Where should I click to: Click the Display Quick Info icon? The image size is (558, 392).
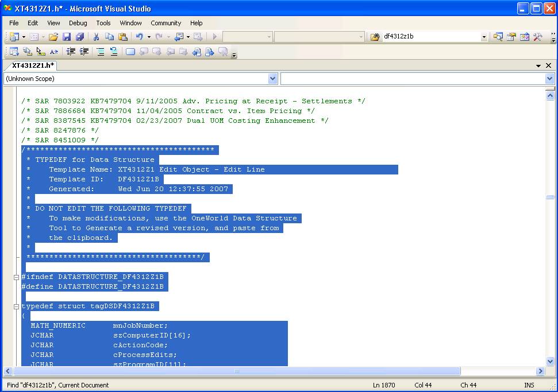click(41, 52)
